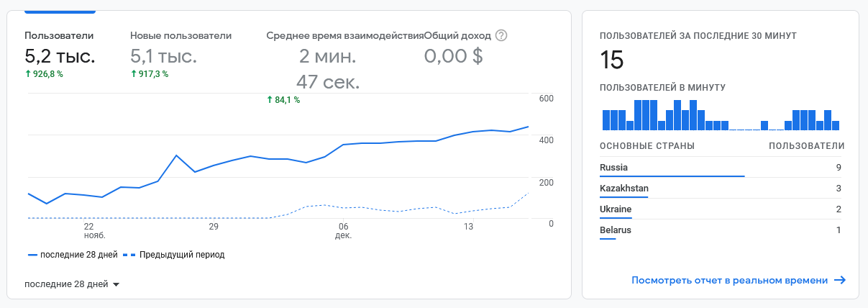The image size is (868, 308).
Task: Click the Belarus country row
Action: click(722, 230)
